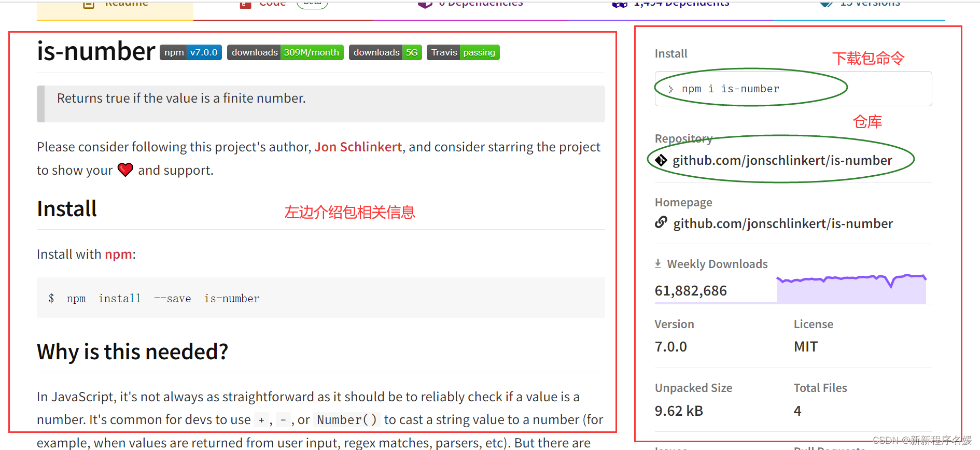
Task: Click the Version label in the sidebar
Action: 674,324
